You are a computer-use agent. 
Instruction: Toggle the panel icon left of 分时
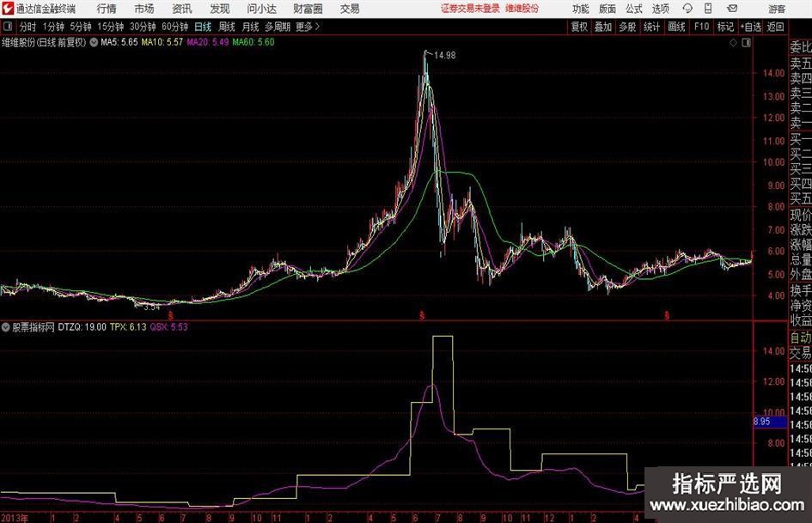coord(8,27)
